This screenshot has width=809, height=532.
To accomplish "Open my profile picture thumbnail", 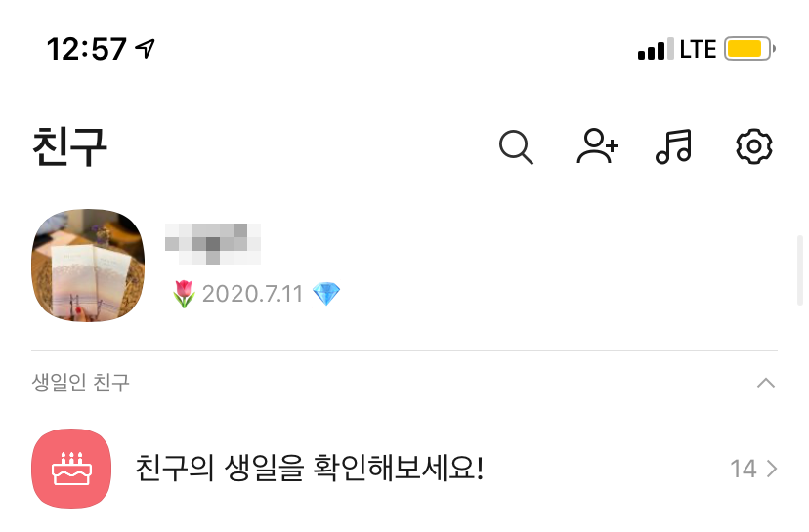I will [x=88, y=265].
